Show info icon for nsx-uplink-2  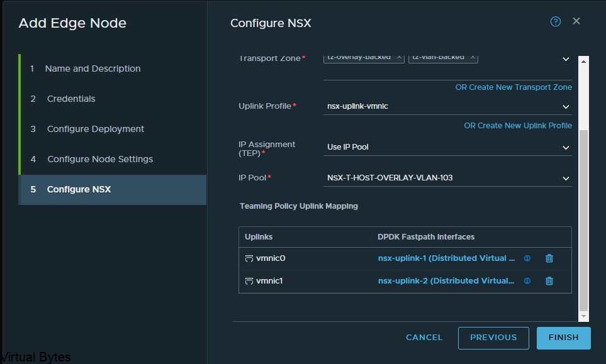527,281
